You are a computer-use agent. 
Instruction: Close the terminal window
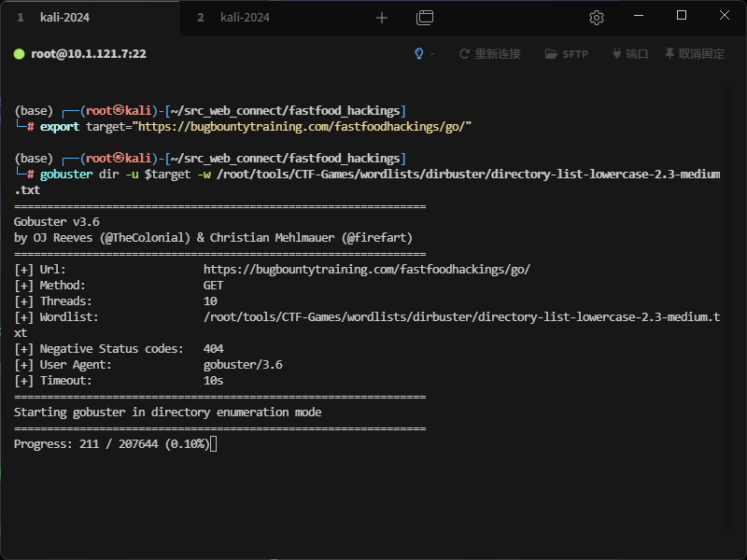tap(725, 16)
